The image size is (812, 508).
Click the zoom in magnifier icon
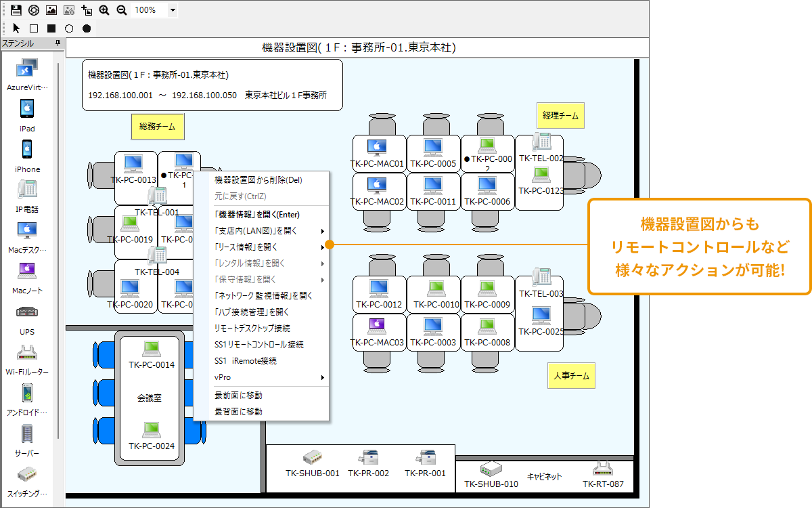click(104, 10)
